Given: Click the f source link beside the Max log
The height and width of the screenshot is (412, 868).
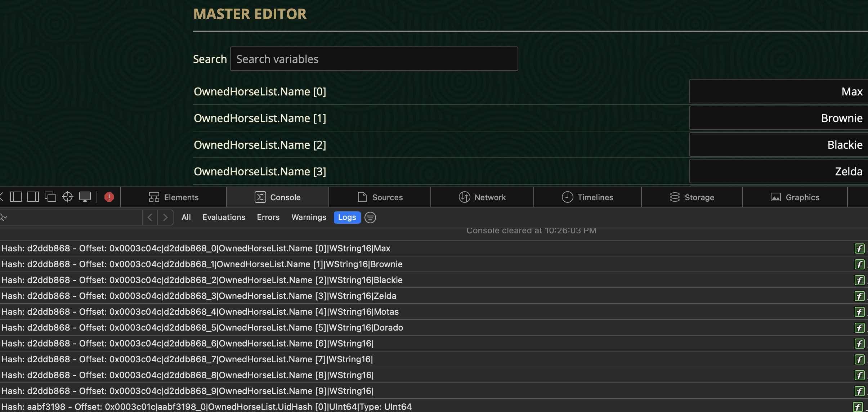Looking at the screenshot, I should point(860,248).
